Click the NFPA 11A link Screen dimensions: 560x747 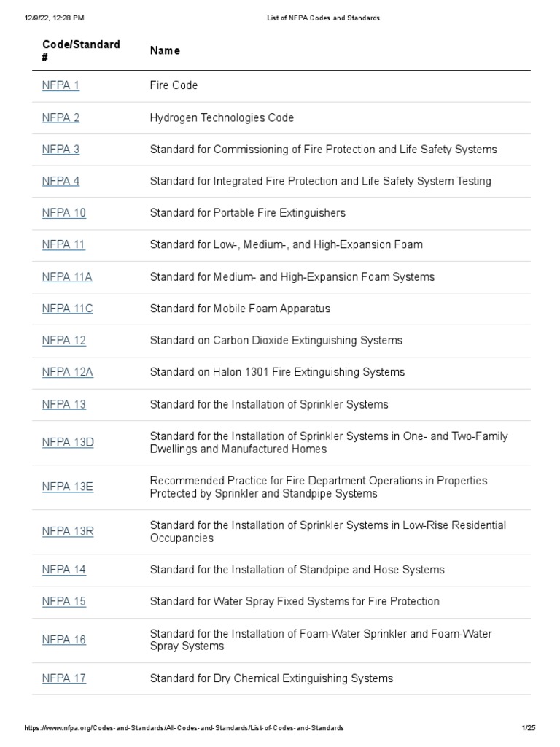(67, 276)
